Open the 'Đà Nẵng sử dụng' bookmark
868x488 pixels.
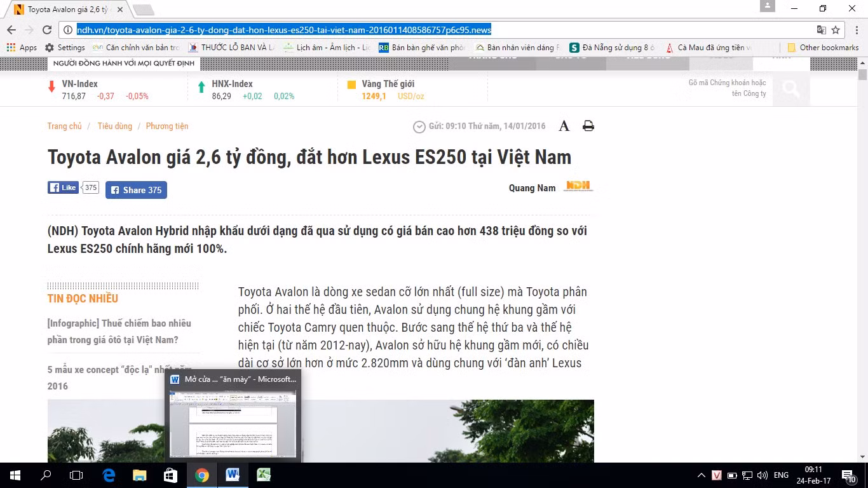coord(613,48)
